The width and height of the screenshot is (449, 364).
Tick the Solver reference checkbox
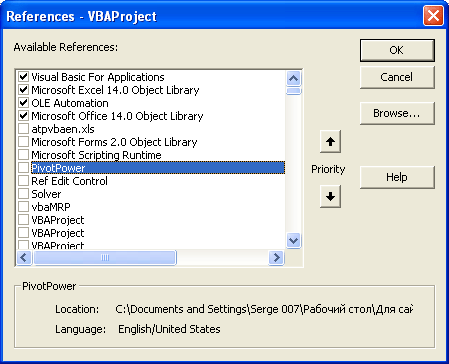23,194
